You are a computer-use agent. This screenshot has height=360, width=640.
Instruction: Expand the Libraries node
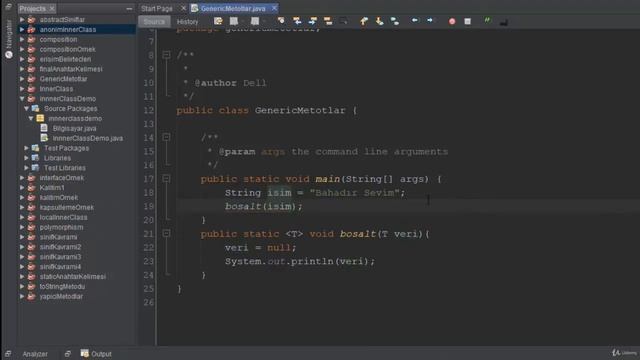[x=27, y=158]
